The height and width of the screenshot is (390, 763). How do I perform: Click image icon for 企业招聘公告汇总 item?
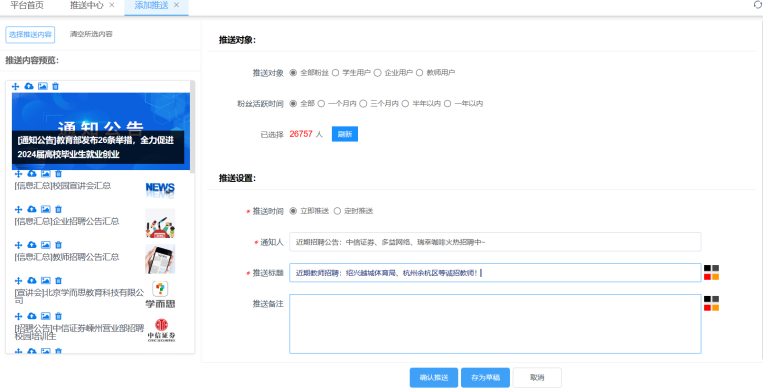[x=46, y=209]
